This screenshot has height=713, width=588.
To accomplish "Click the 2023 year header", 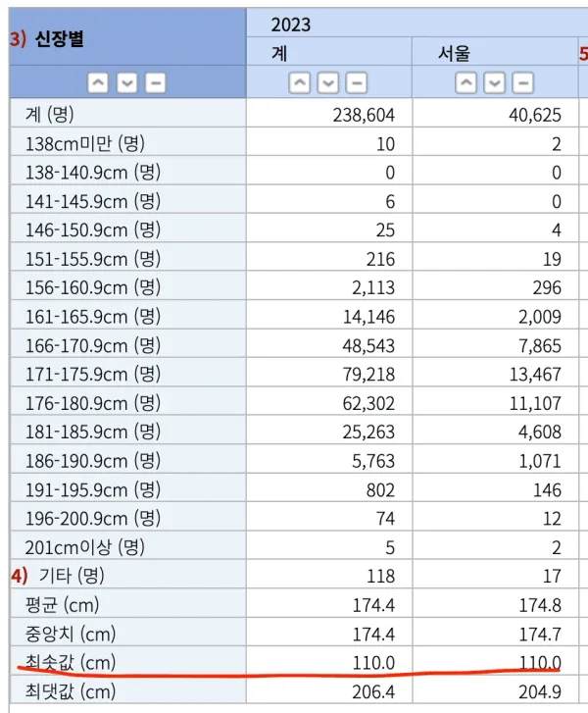I will pyautogui.click(x=291, y=25).
